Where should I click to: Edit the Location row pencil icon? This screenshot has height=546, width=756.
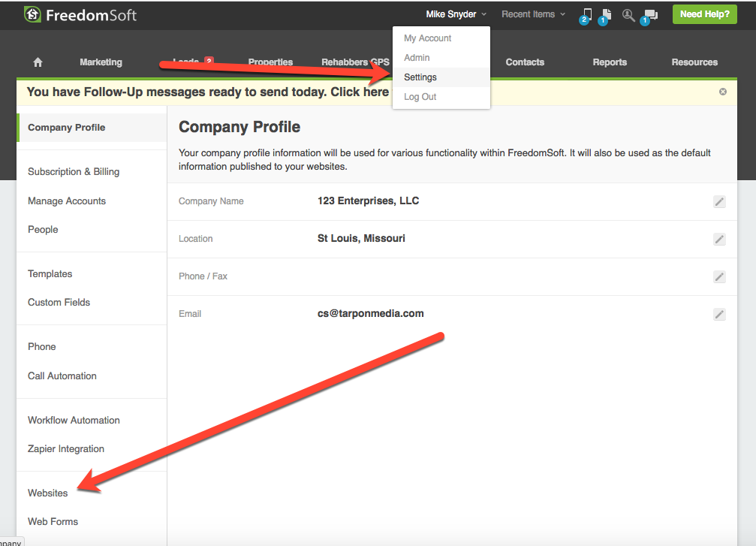(719, 239)
